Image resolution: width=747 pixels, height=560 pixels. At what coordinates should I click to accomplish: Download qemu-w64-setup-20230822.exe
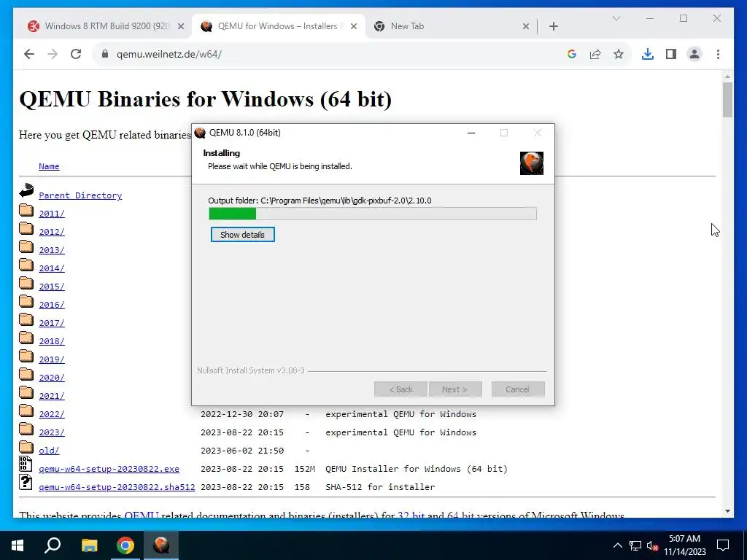click(x=109, y=469)
